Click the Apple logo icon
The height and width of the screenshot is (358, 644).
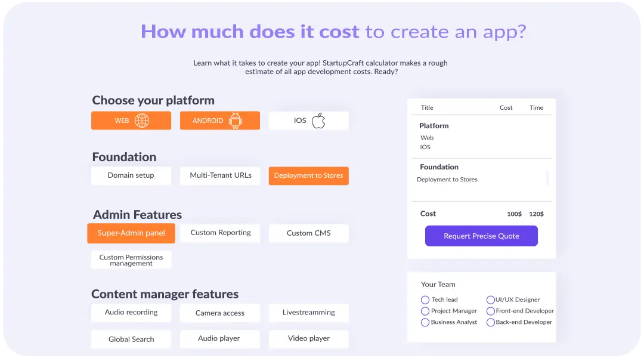318,121
